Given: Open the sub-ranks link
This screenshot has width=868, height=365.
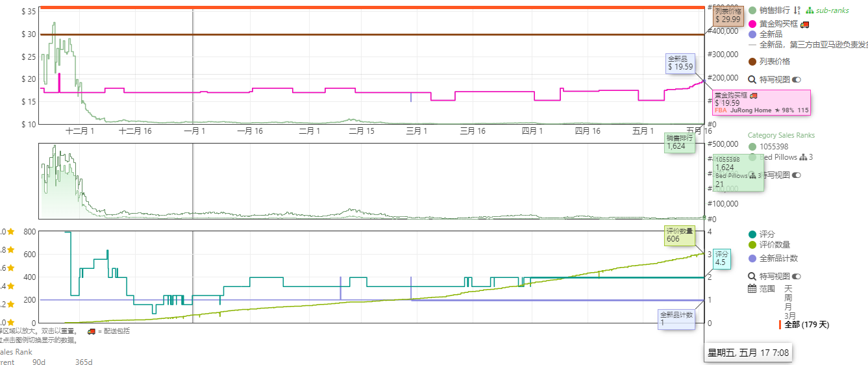Looking at the screenshot, I should click(x=832, y=10).
